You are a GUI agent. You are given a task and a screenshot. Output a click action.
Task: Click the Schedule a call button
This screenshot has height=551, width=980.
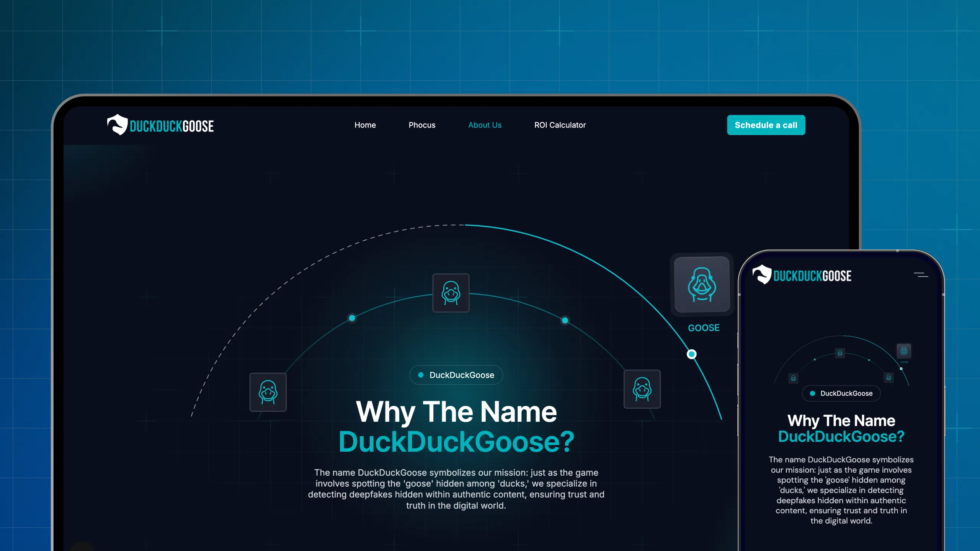click(x=766, y=125)
